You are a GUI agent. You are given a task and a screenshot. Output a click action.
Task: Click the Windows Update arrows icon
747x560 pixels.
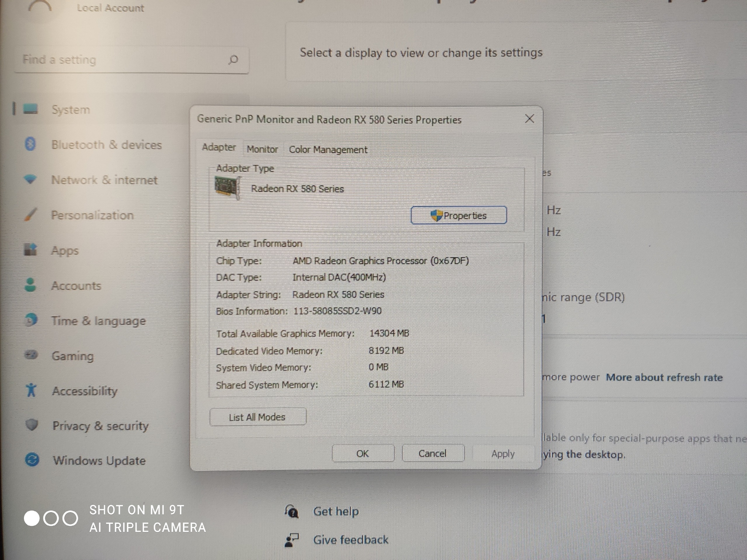pos(32,460)
